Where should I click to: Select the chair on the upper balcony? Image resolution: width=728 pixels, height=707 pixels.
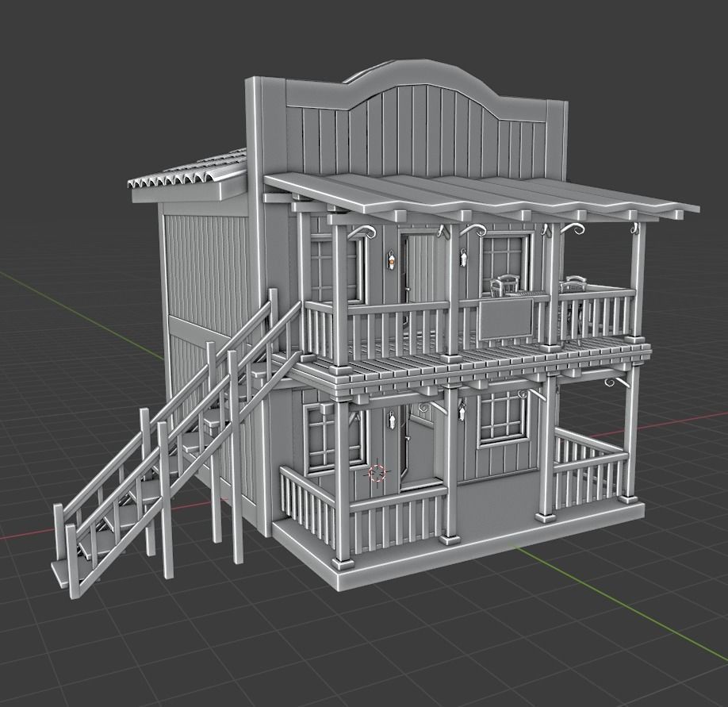[x=504, y=285]
